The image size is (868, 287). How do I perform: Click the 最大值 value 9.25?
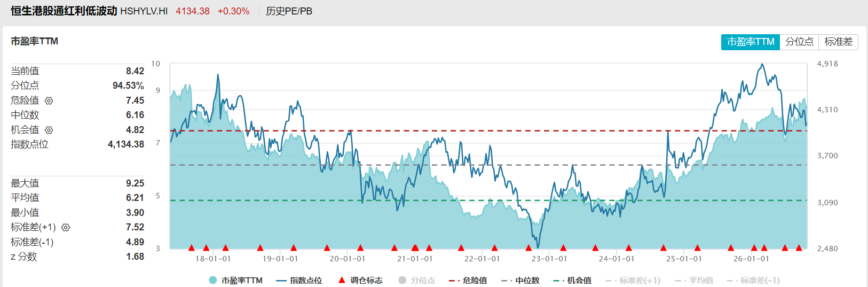pos(135,183)
